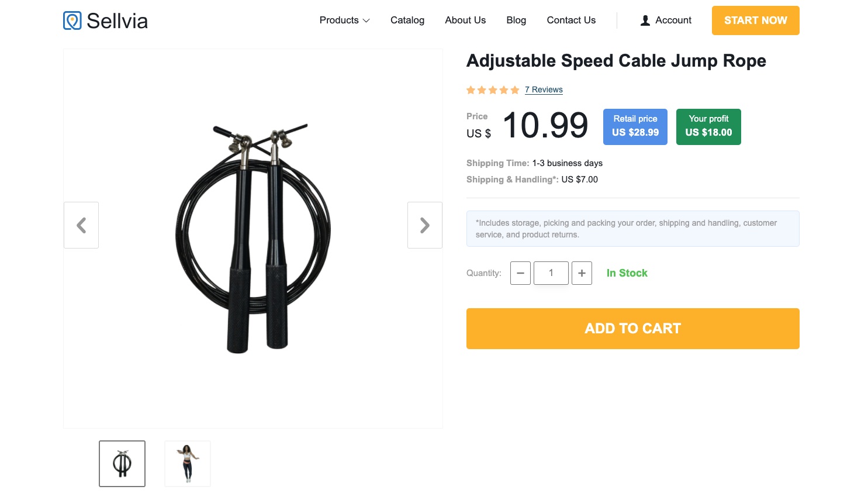Screen dimensions: 868x500
Task: Click the five-star rating icons
Action: pos(493,90)
